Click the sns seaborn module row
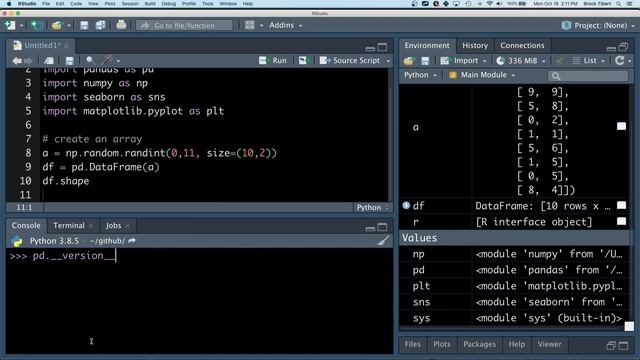640x360 pixels. [x=514, y=302]
